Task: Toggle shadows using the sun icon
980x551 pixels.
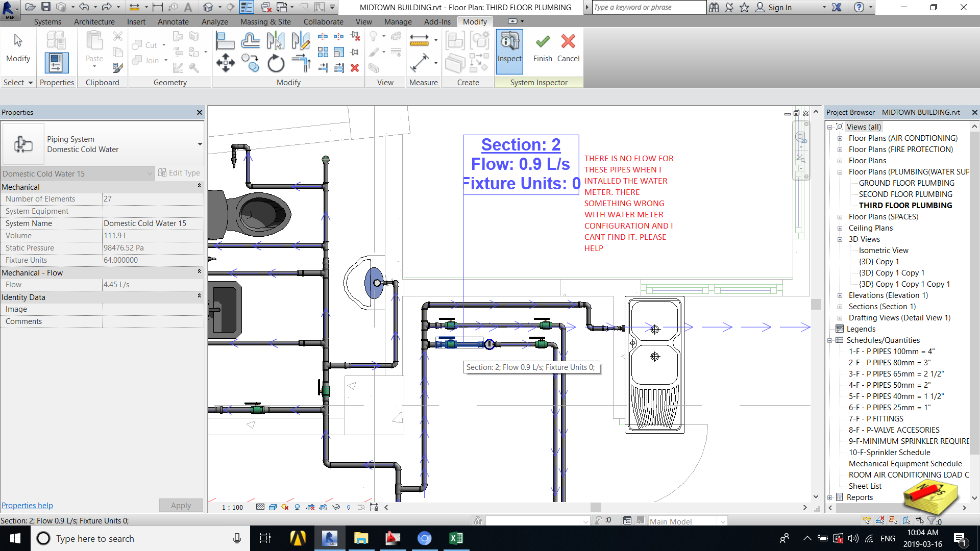Action: (x=284, y=507)
